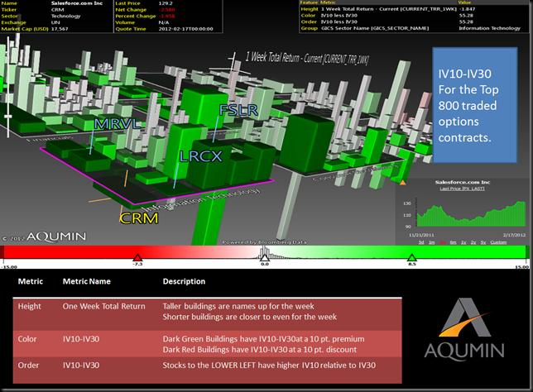Click the red -7.3 color scale marker
533x392 pixels.
click(137, 257)
